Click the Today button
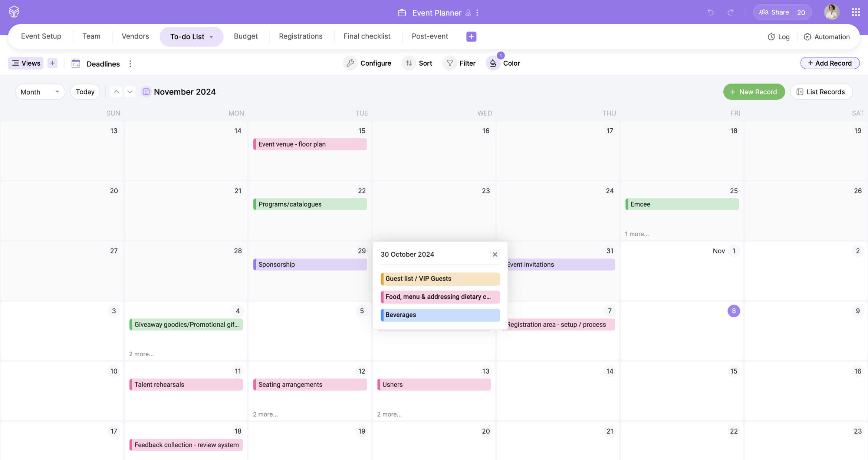 coord(85,92)
